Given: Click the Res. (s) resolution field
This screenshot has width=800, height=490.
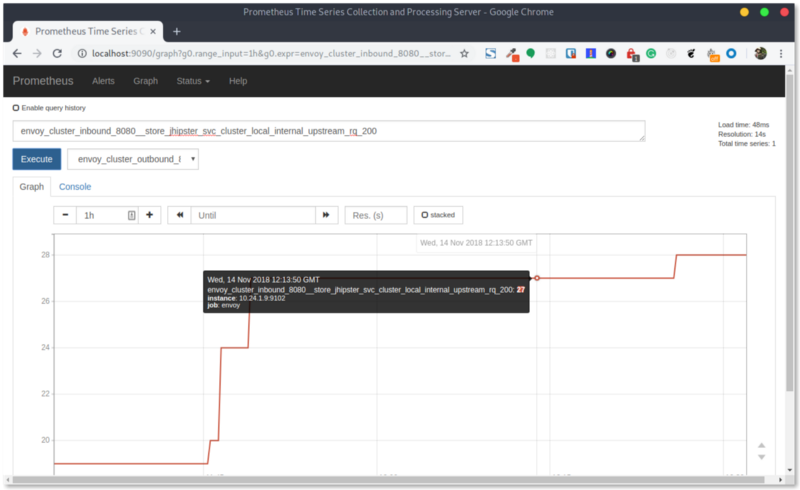Looking at the screenshot, I should pos(376,215).
